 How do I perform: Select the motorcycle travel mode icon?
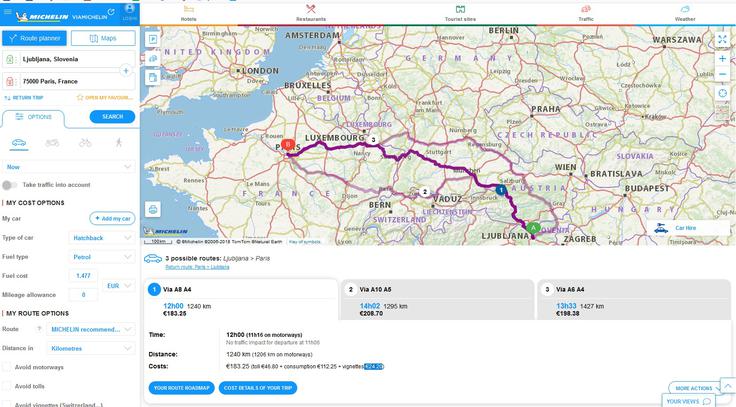52,142
